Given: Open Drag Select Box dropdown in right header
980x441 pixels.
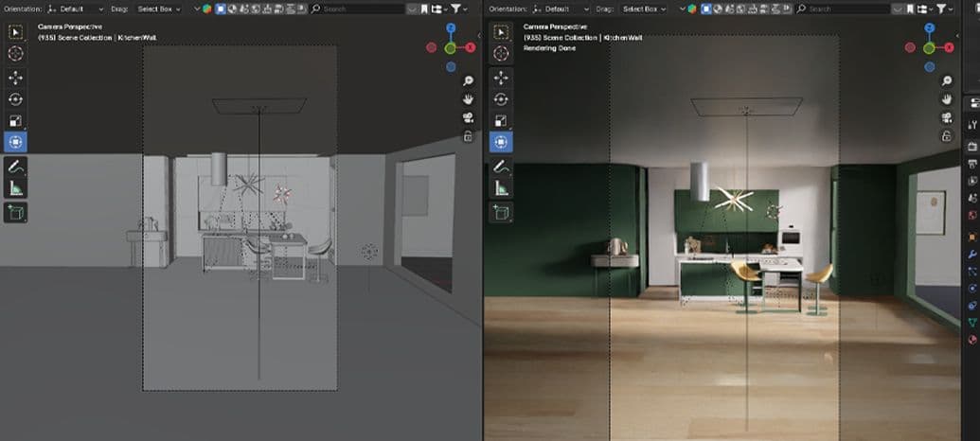Looking at the screenshot, I should [644, 9].
